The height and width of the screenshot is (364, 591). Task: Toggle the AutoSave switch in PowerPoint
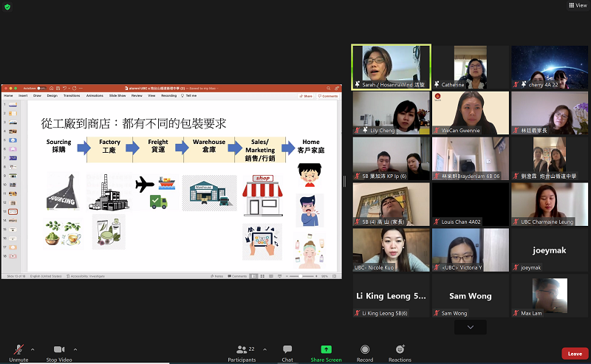point(40,88)
